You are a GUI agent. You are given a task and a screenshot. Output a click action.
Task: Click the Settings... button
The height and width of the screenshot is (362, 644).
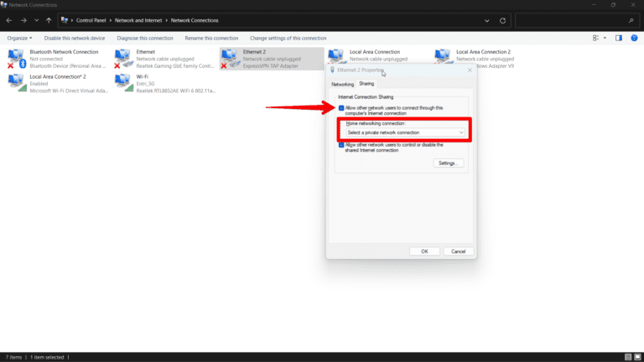coord(449,163)
